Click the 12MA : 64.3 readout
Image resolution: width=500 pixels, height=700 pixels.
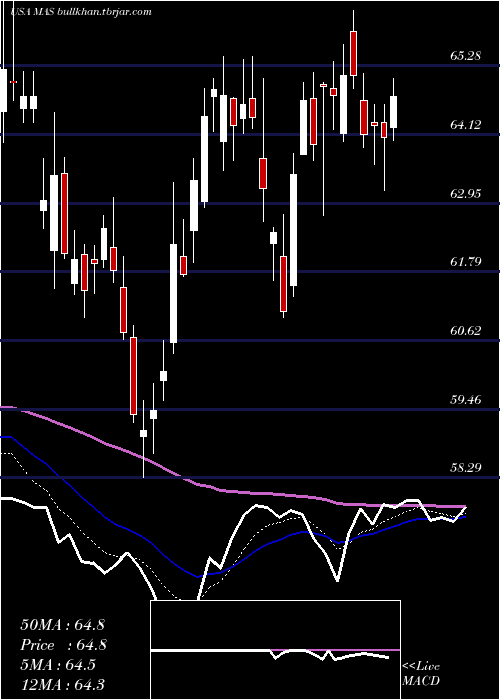(62, 684)
